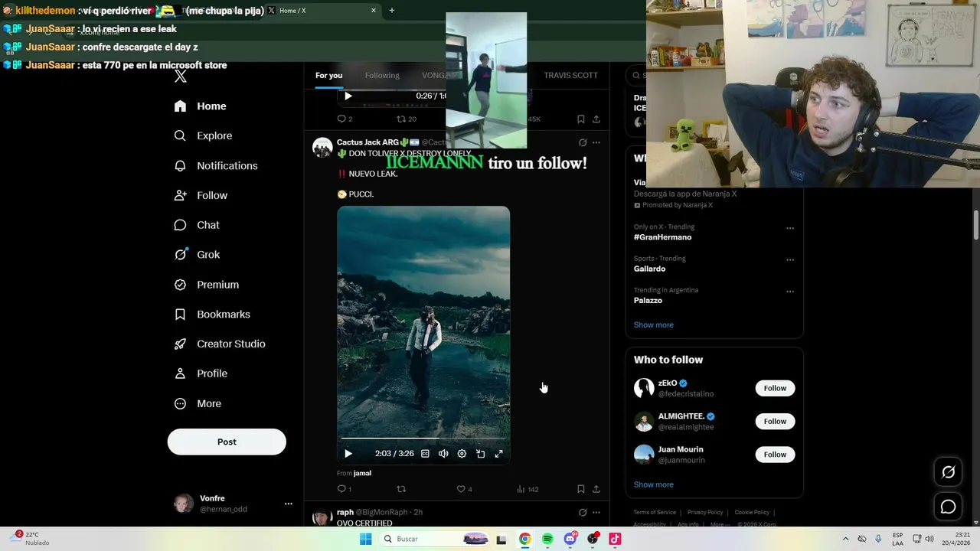This screenshot has height=551, width=980.
Task: Share the top feed post
Action: 596,119
